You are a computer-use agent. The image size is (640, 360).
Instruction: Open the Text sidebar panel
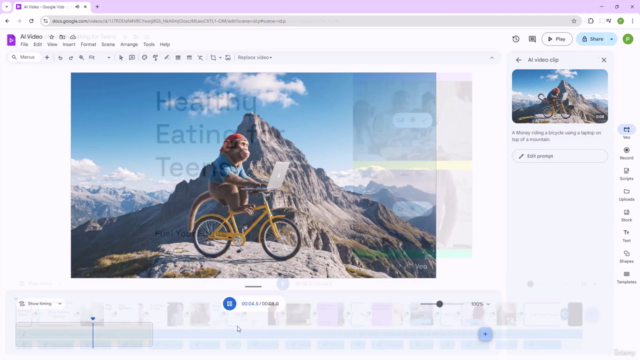(627, 236)
